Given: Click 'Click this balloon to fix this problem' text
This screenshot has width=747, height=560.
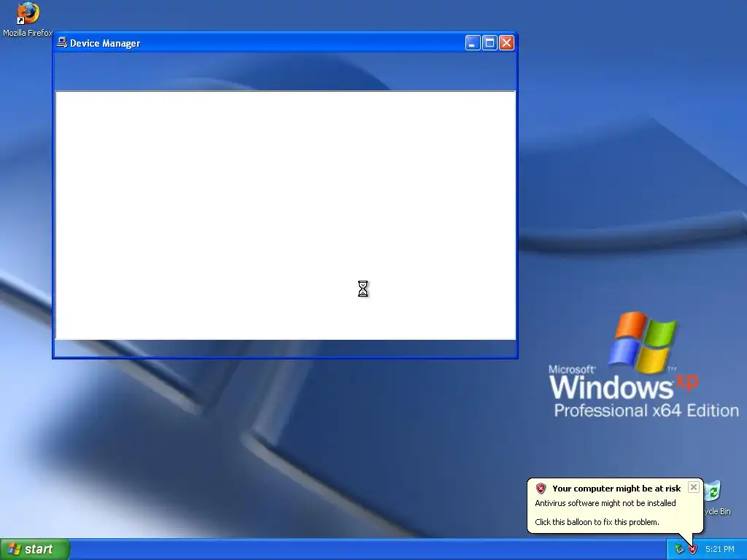Looking at the screenshot, I should [597, 522].
